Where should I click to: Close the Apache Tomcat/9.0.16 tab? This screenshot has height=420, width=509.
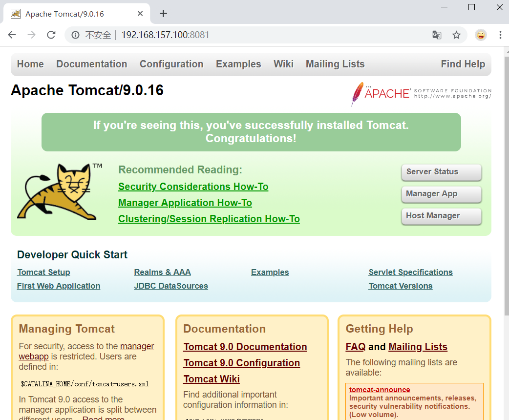tap(140, 14)
